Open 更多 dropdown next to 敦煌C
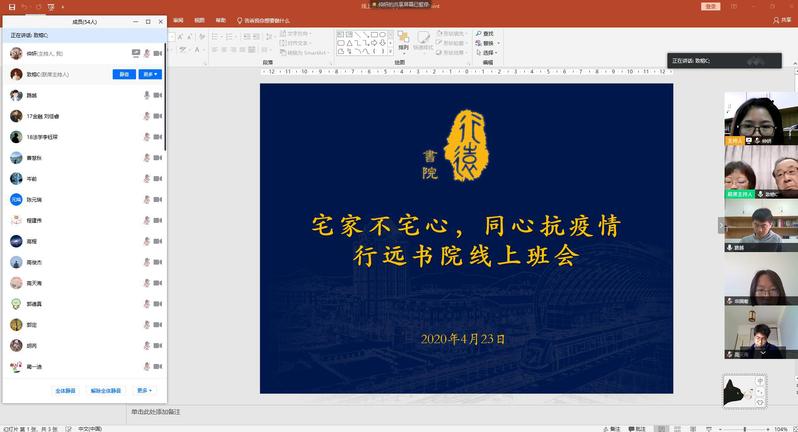This screenshot has height=432, width=798. pyautogui.click(x=150, y=74)
